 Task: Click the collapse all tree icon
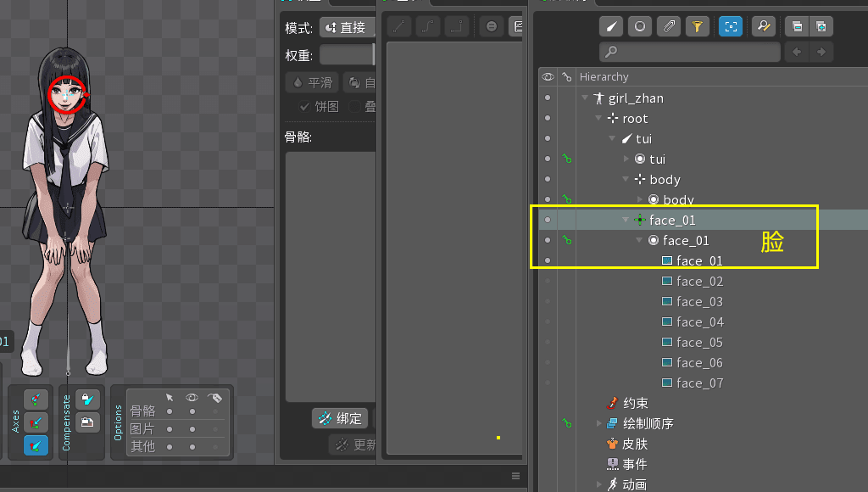coord(797,26)
